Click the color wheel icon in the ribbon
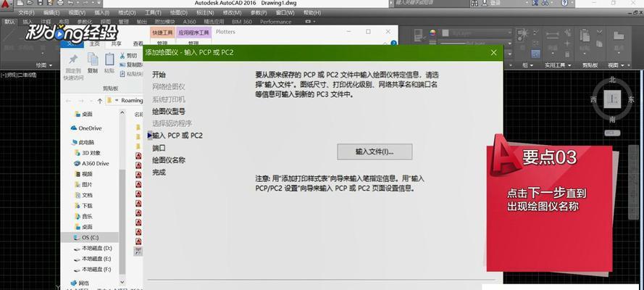Screen dimensions: 644x290 (x=432, y=33)
